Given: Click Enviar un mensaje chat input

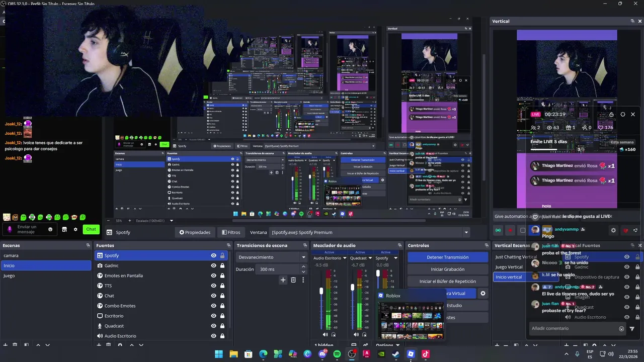Looking at the screenshot, I should 30,229.
